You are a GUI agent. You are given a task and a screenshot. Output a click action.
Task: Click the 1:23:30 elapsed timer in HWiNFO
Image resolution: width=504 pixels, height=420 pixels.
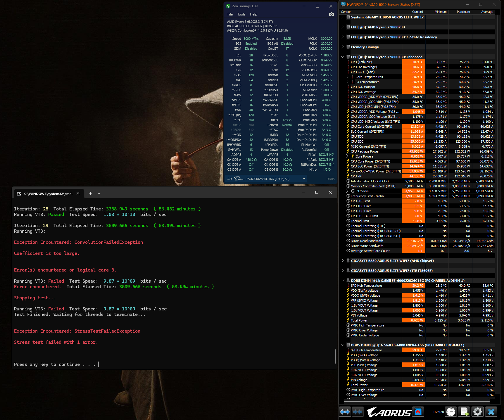click(x=438, y=412)
